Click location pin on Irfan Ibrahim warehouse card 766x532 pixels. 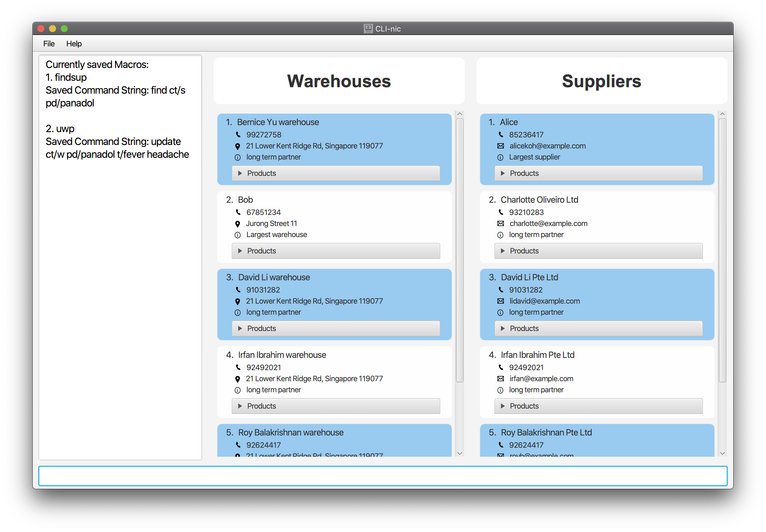coord(238,379)
